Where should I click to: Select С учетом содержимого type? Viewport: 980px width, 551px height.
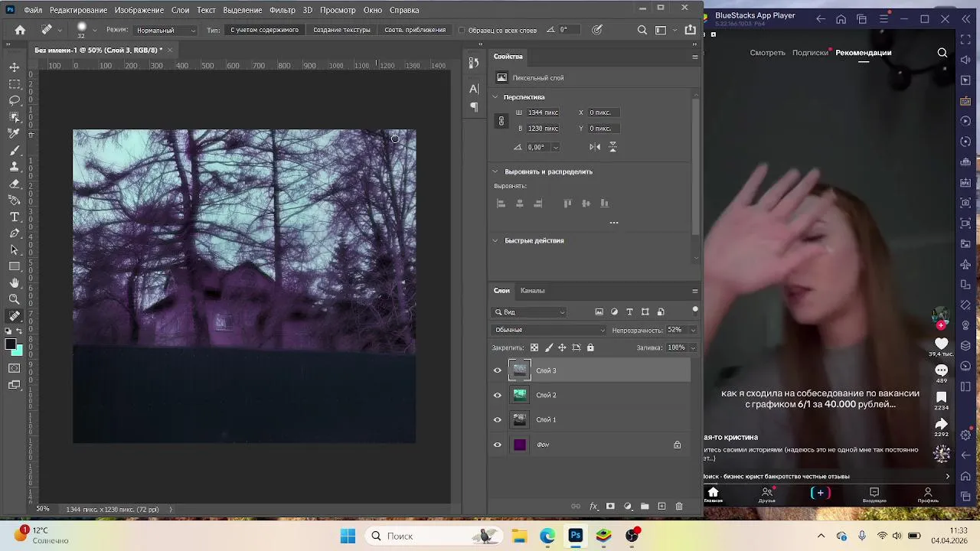[x=264, y=30]
